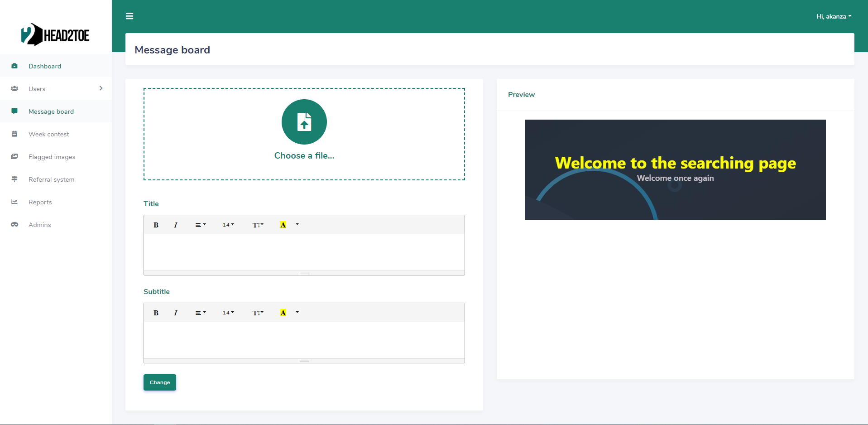Viewport: 868px width, 425px height.
Task: Select Message board in the sidebar
Action: point(51,111)
